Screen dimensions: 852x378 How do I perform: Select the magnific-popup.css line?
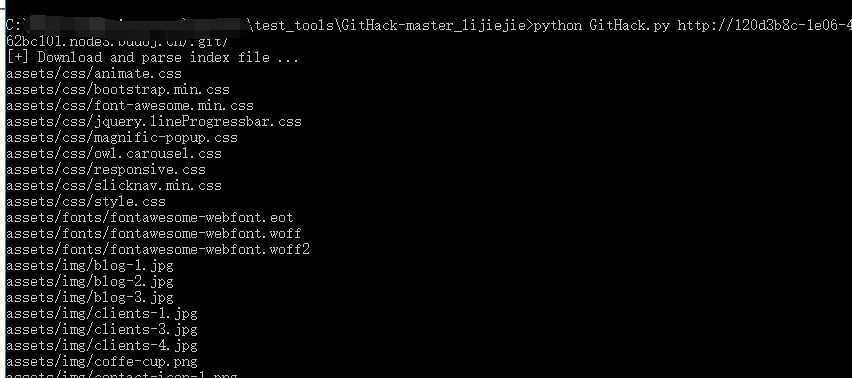coord(122,137)
